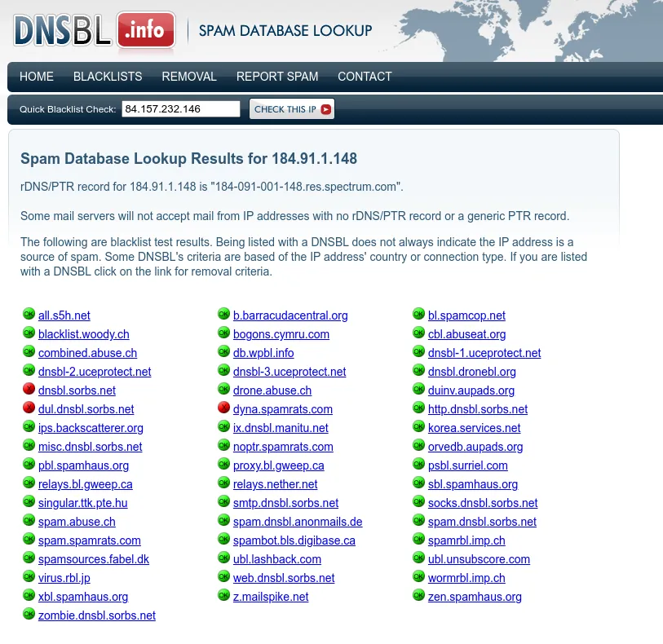Open the b.barracudacentral.org link

pos(290,315)
